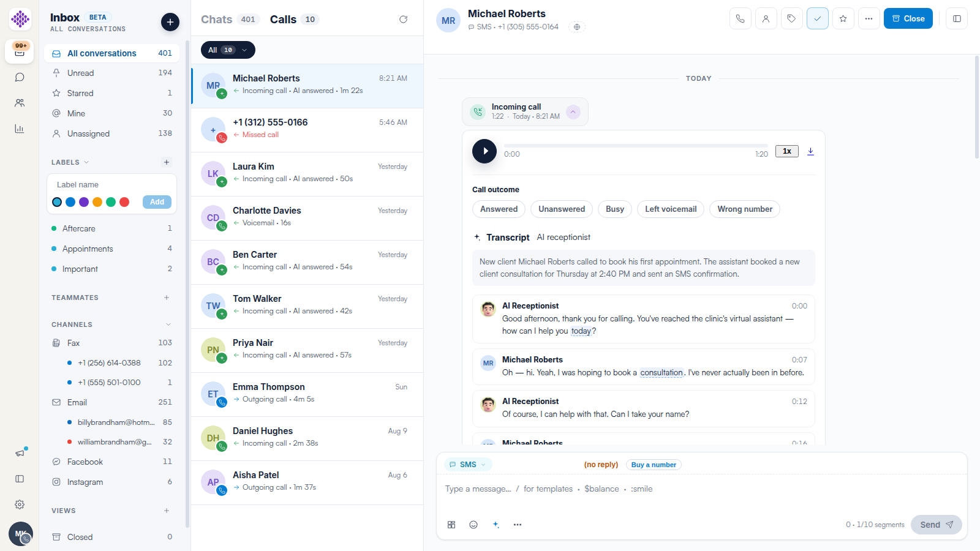Seek in the call recording progress bar
Screen dimensions: 980x551
coord(636,146)
